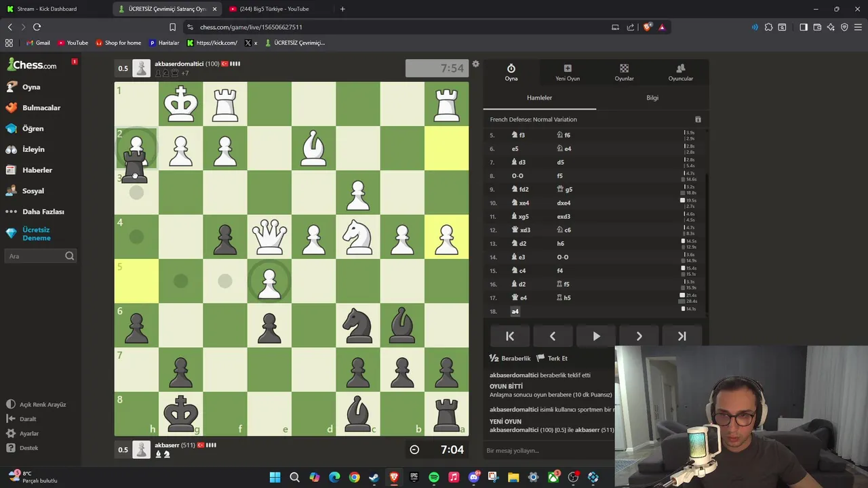Open board settings gear icon
Image resolution: width=868 pixels, height=488 pixels.
point(475,64)
